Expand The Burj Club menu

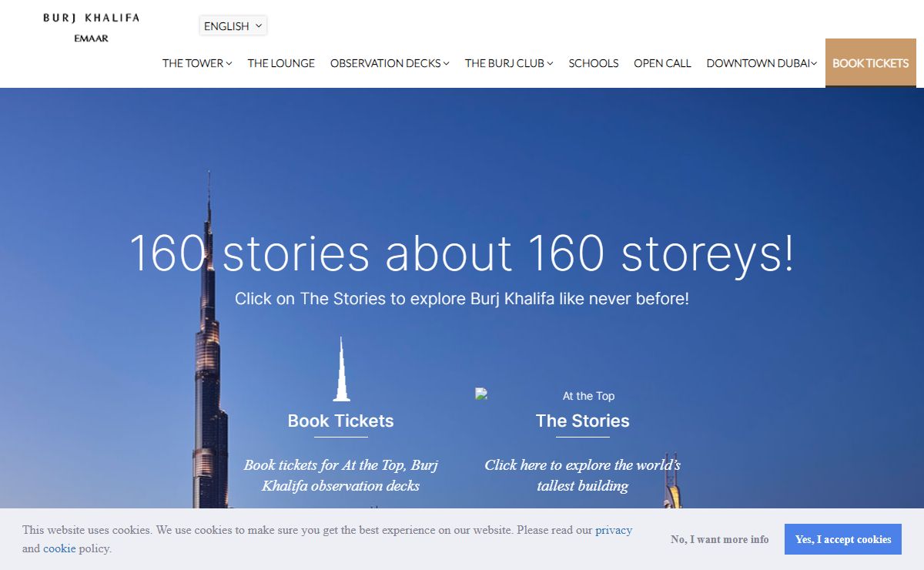coord(509,63)
